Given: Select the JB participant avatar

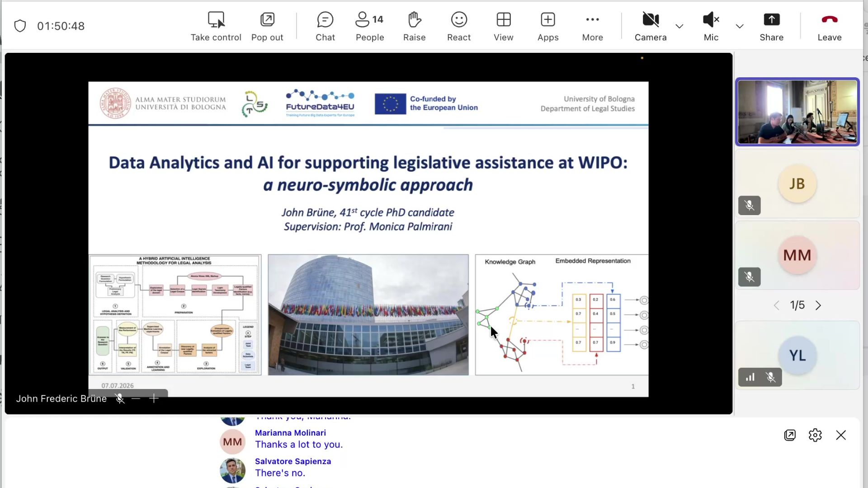Looking at the screenshot, I should [x=797, y=184].
